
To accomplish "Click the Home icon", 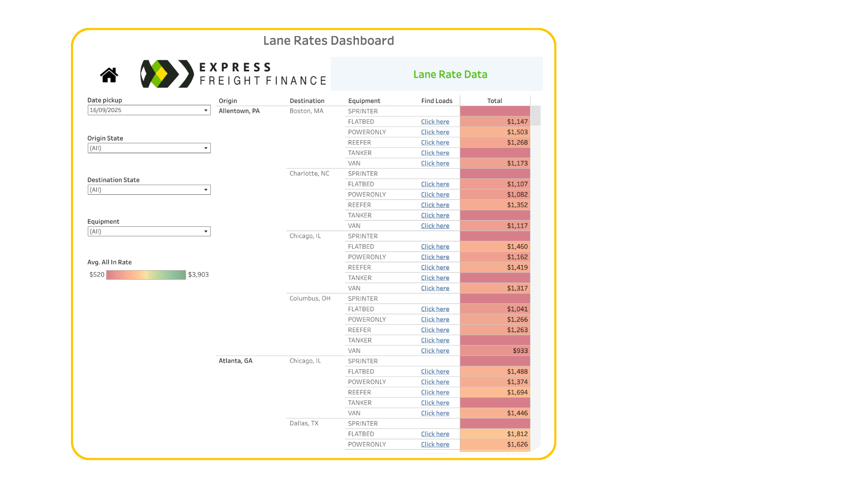I will [109, 75].
